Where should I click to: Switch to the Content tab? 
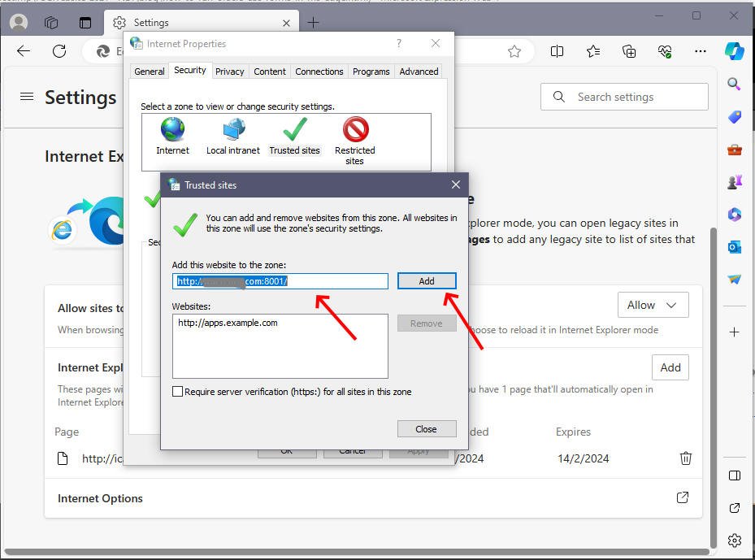(x=270, y=72)
